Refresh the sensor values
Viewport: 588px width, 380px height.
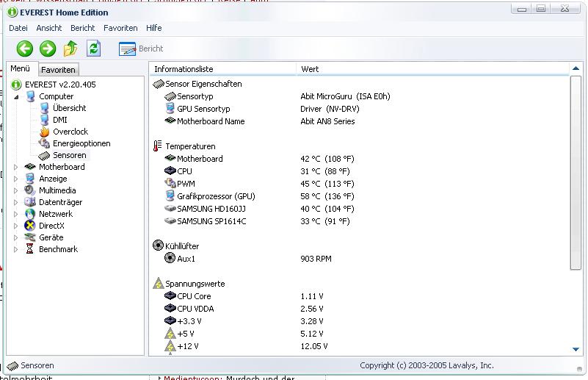94,49
